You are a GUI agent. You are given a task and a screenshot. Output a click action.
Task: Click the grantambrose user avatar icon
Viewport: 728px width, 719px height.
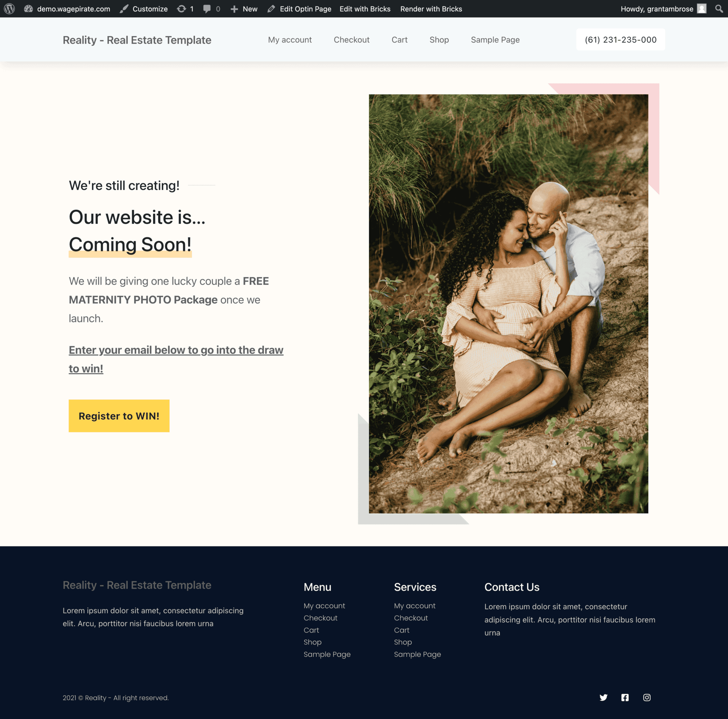[702, 9]
